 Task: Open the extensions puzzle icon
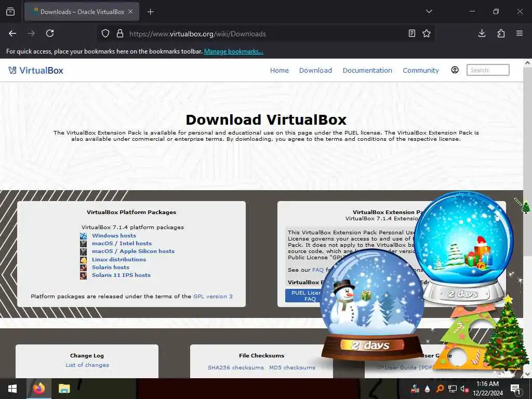(501, 33)
